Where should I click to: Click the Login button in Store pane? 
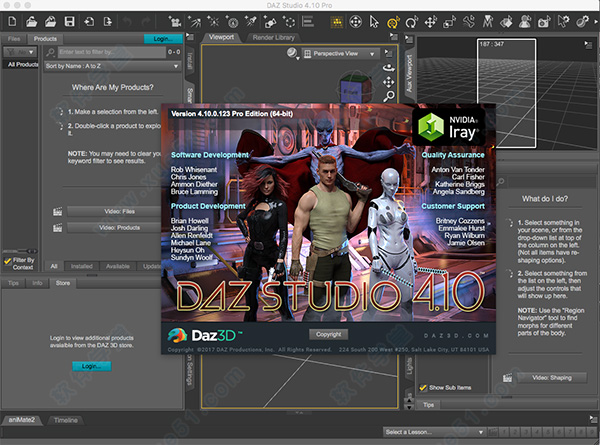[x=91, y=366]
